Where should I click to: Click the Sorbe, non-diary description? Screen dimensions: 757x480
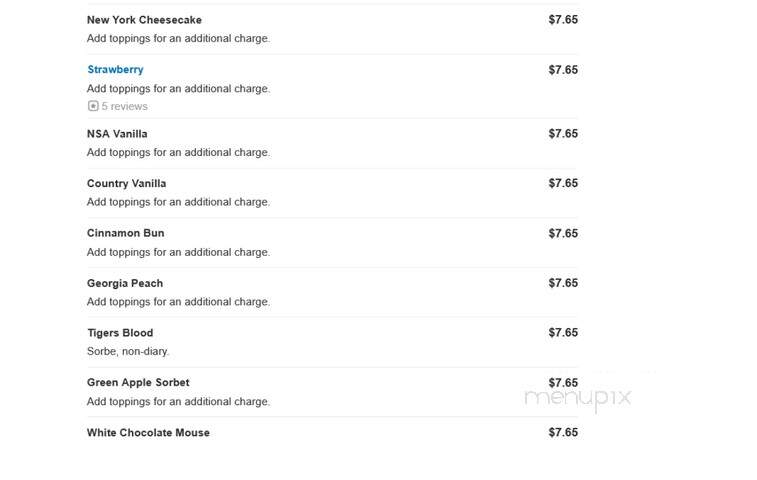(x=128, y=352)
